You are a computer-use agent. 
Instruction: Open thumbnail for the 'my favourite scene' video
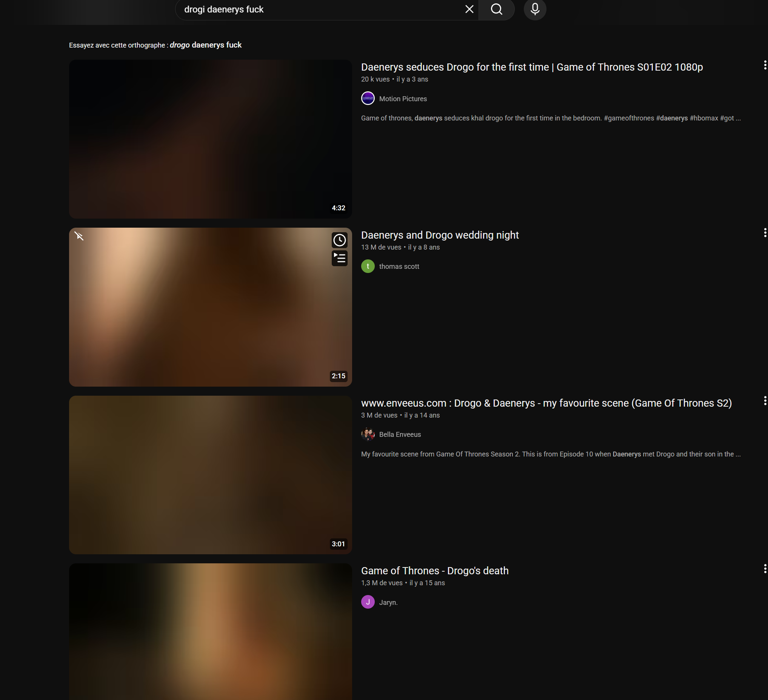[x=210, y=475]
